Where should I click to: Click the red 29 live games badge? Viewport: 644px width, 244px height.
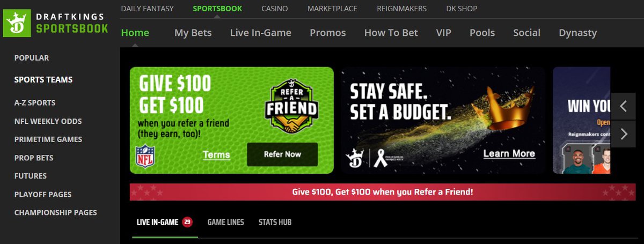coord(187,222)
